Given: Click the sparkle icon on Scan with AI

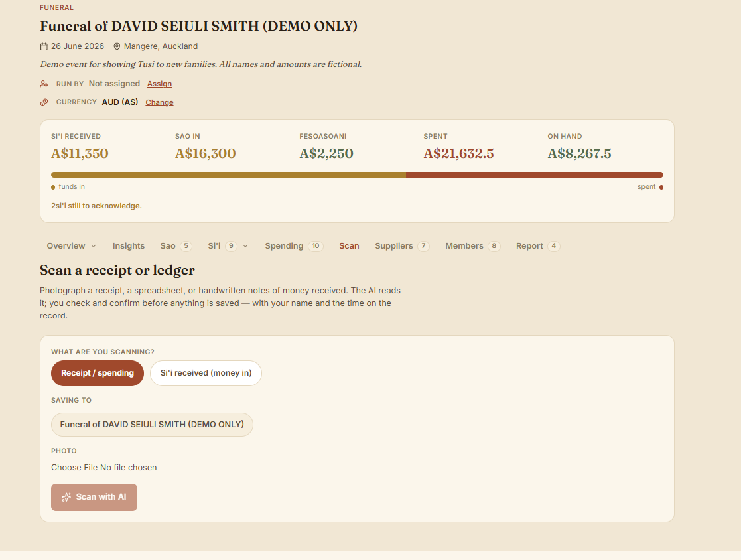Looking at the screenshot, I should tap(66, 497).
